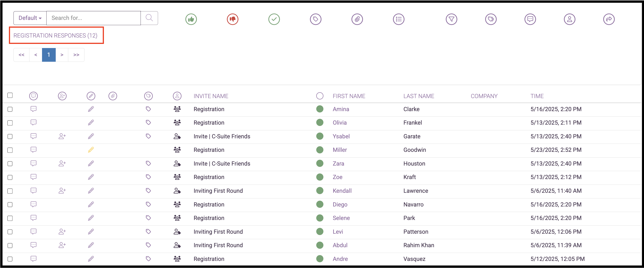Image resolution: width=644 pixels, height=268 pixels.
Task: Click the green status dot for Zoe
Action: click(320, 177)
